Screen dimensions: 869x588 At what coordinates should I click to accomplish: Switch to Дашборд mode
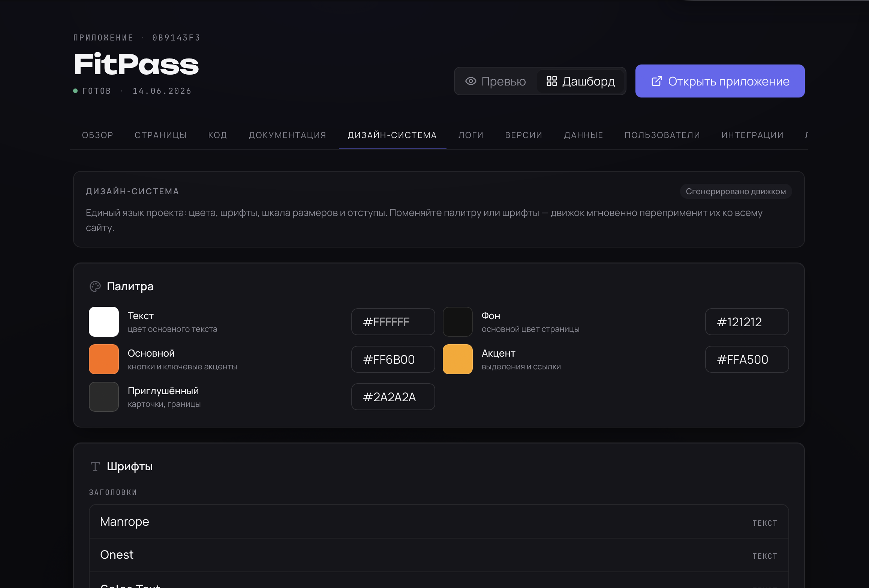click(581, 81)
